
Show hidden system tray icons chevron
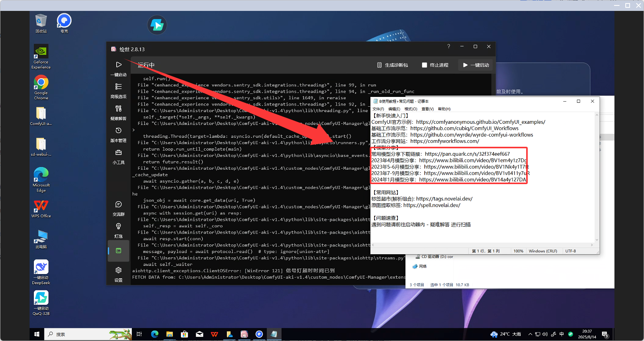point(530,334)
